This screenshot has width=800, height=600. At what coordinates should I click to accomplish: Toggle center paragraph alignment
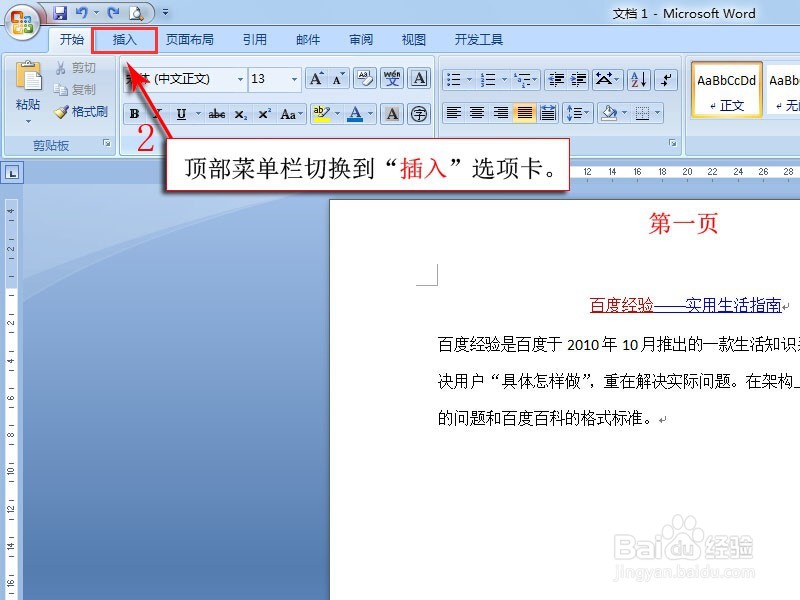[x=478, y=113]
